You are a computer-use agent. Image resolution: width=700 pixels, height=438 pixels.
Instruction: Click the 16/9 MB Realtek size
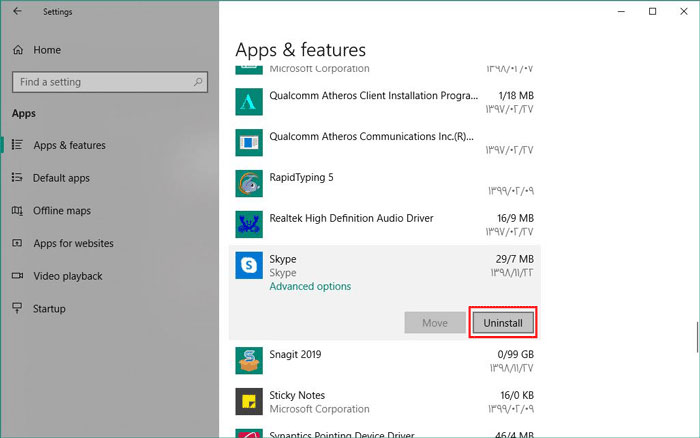515,218
